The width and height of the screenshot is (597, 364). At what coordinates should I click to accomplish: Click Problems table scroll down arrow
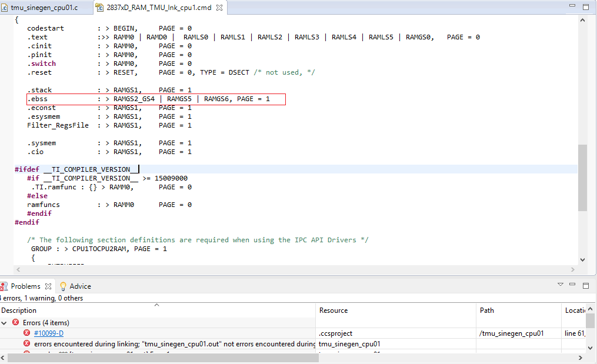(590, 348)
